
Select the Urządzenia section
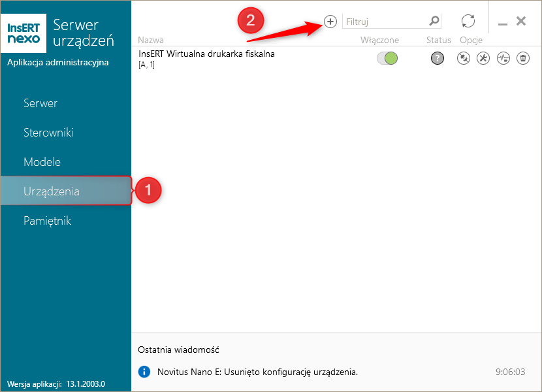(x=66, y=191)
